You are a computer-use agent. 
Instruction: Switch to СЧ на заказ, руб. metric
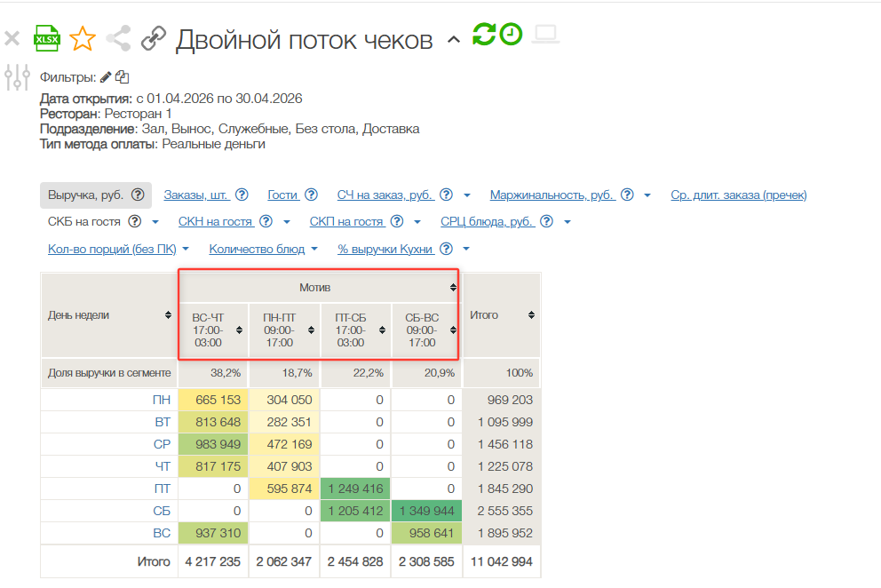[385, 195]
